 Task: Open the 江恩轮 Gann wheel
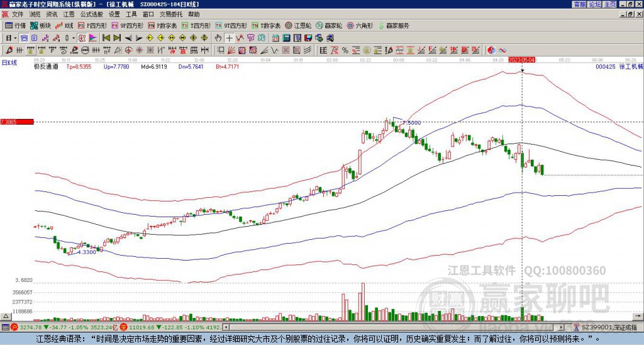(x=298, y=25)
